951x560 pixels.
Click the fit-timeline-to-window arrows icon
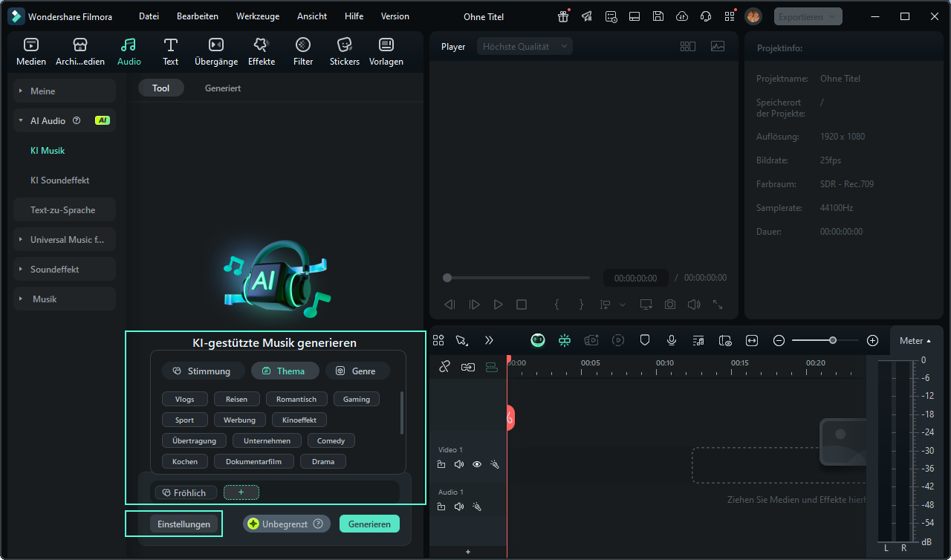(x=752, y=340)
